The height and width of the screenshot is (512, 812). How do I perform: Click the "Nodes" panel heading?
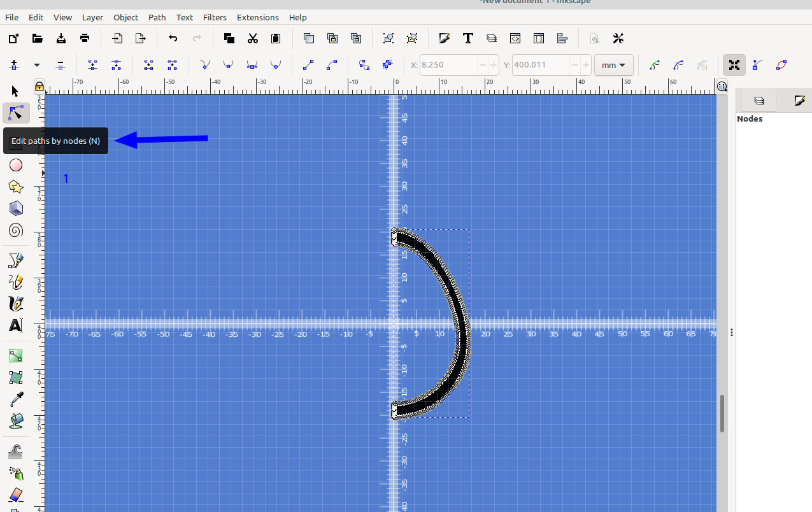pos(750,119)
